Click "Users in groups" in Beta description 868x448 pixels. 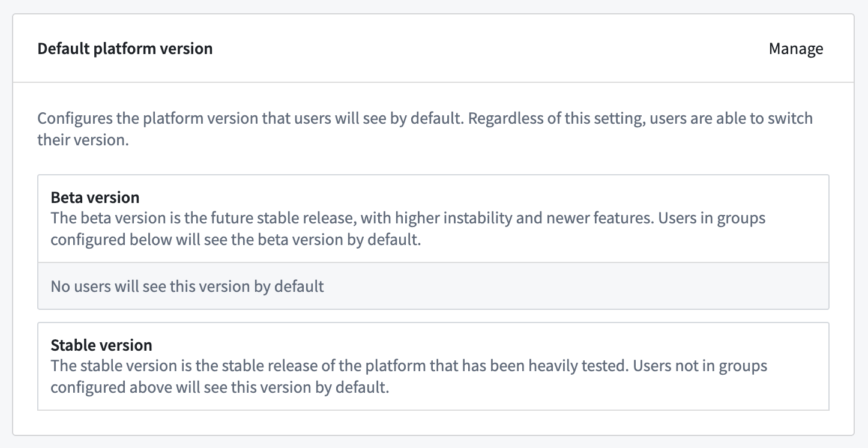[712, 217]
